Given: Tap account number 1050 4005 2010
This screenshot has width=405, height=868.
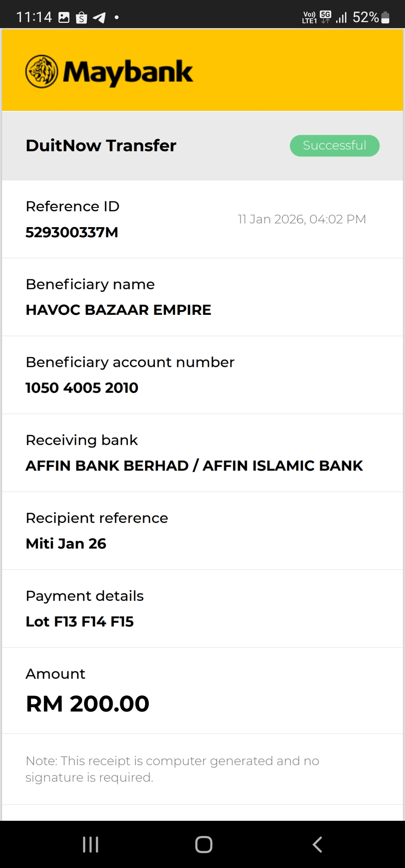Looking at the screenshot, I should [x=82, y=388].
